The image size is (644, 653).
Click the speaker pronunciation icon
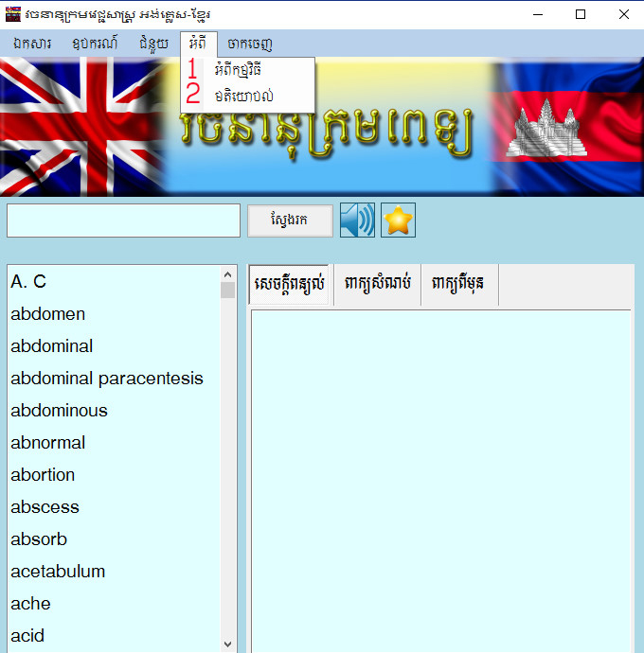[357, 220]
